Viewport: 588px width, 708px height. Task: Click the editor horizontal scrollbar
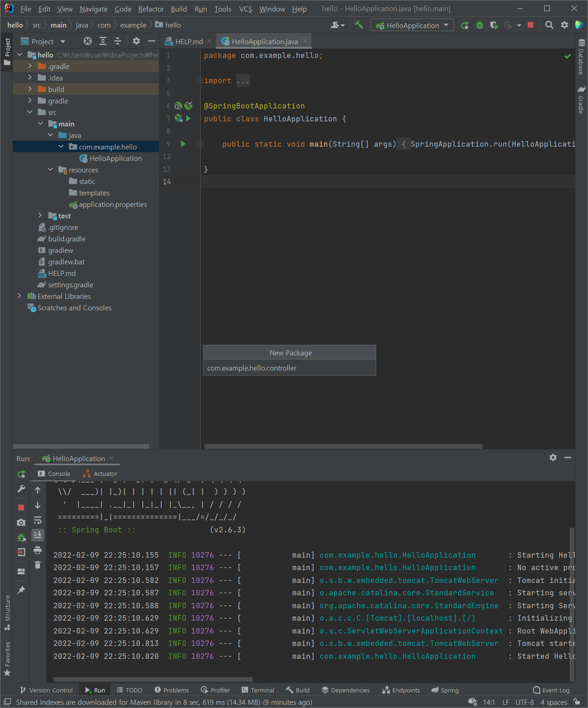pyautogui.click(x=343, y=446)
